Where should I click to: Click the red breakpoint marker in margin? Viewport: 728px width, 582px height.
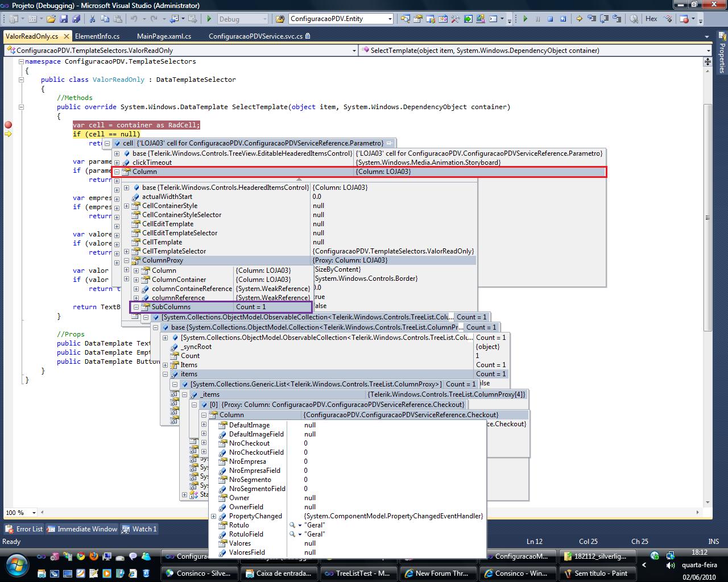8,125
